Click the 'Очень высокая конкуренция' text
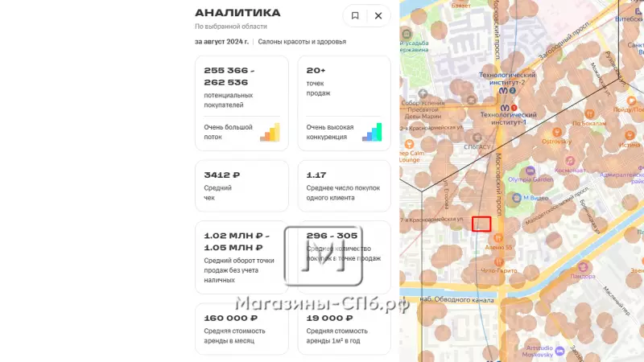The height and width of the screenshot is (362, 644). click(x=330, y=132)
